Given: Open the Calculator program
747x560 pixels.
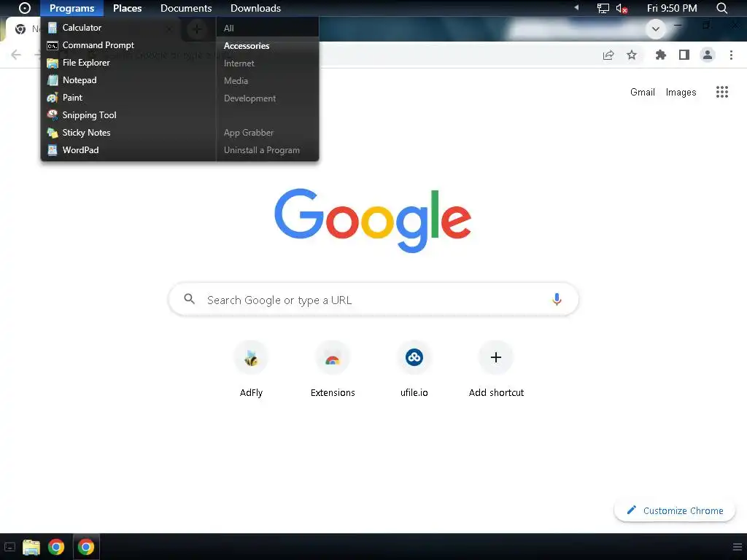Looking at the screenshot, I should click(x=81, y=28).
